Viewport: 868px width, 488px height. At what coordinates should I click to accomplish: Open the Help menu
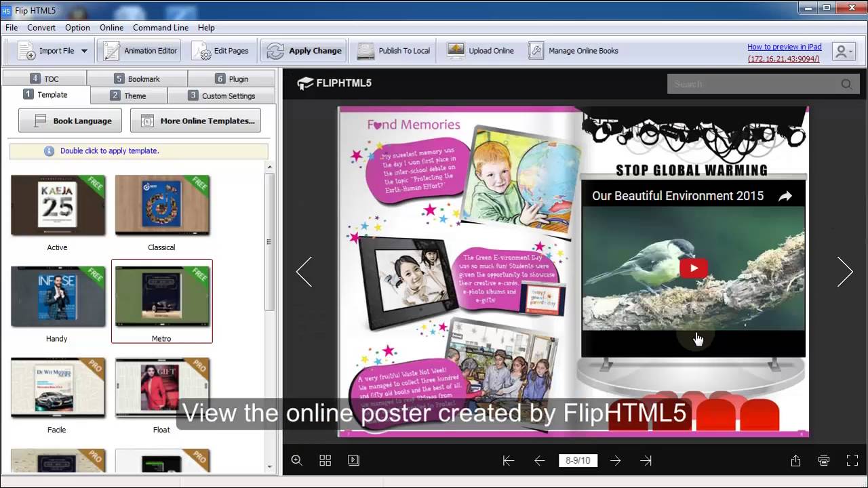206,28
